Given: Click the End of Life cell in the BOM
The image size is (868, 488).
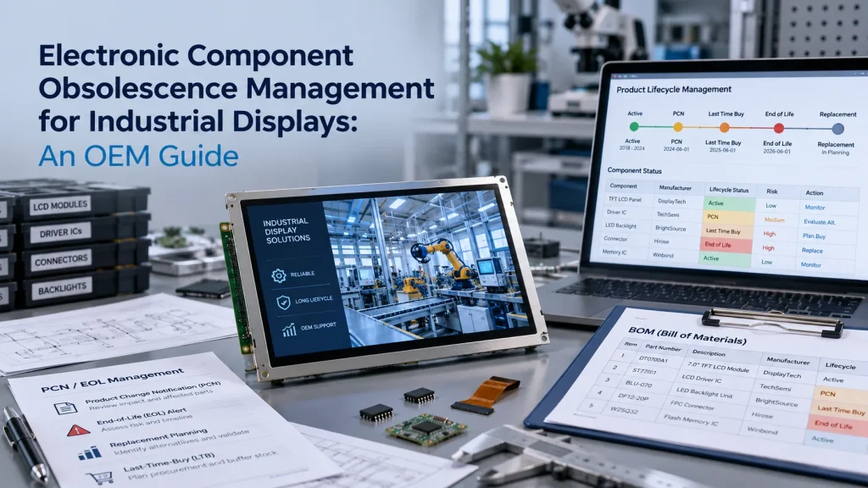Looking at the screenshot, I should coord(837,425).
